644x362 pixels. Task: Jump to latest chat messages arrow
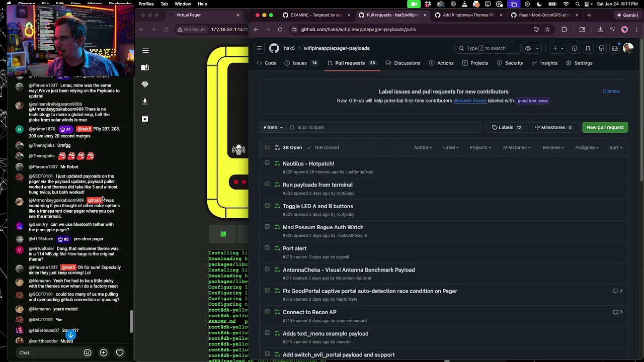71,335
